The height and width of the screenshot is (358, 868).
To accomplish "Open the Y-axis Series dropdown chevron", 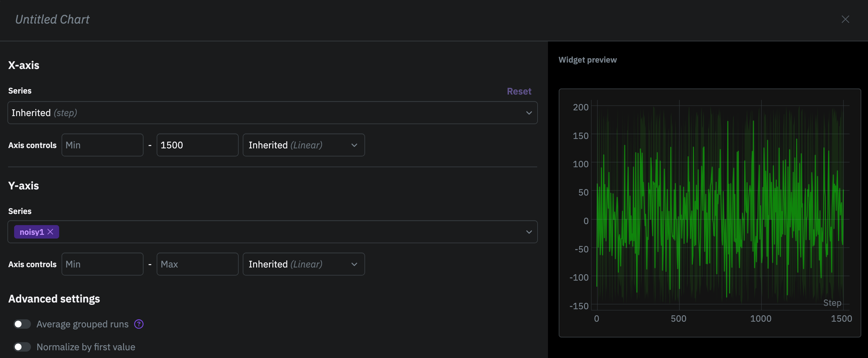I will [x=529, y=232].
